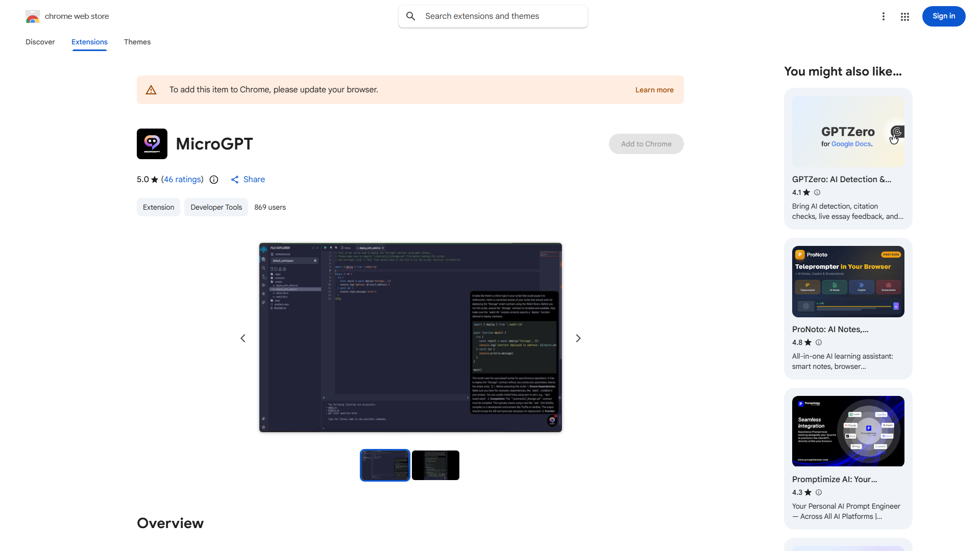This screenshot has height=551, width=980.
Task: Open the Google apps grid menu
Action: (x=904, y=16)
